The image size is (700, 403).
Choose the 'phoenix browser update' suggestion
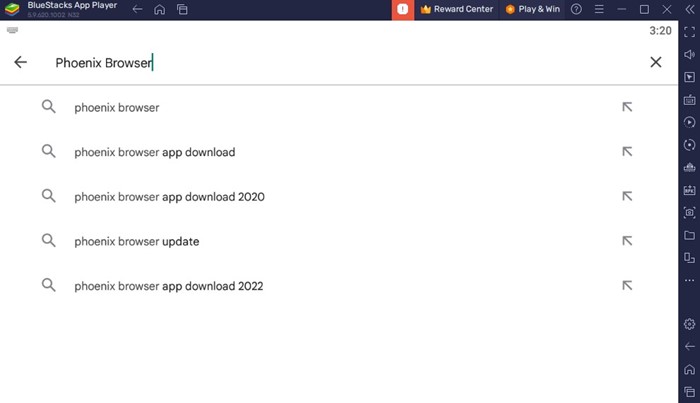[x=137, y=241]
